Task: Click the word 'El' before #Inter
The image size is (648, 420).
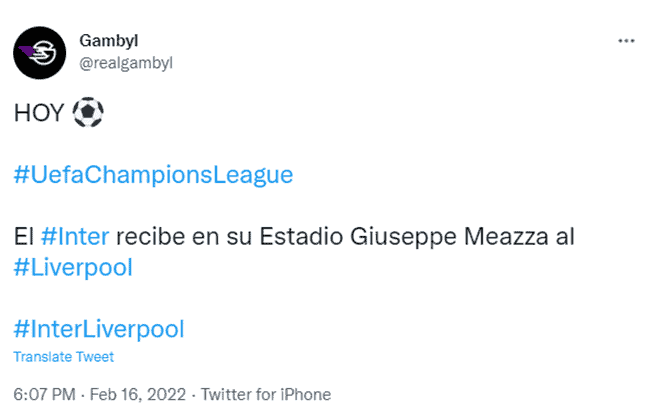Action: tap(24, 237)
